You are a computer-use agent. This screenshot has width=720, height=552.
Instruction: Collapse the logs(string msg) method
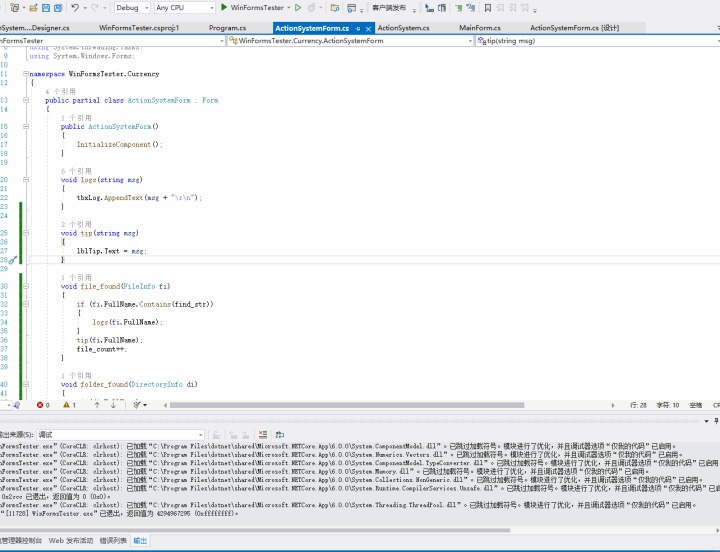[x=26, y=180]
